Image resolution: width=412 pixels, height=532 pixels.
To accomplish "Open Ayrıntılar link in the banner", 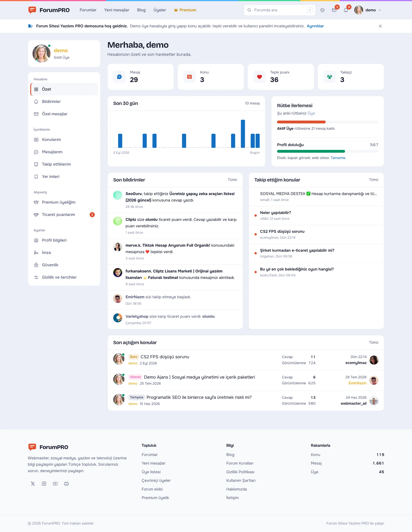I will [x=315, y=26].
